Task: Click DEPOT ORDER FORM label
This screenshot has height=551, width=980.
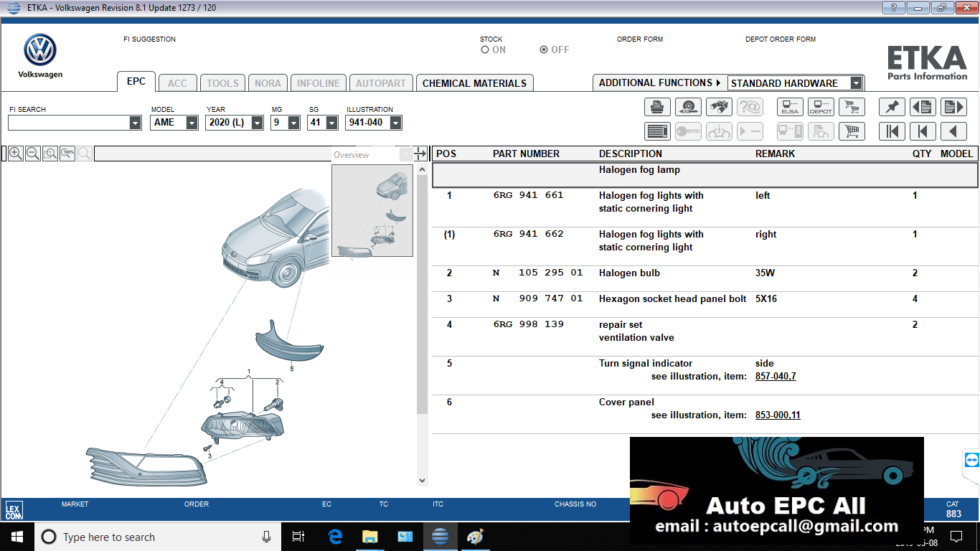Action: tap(781, 39)
